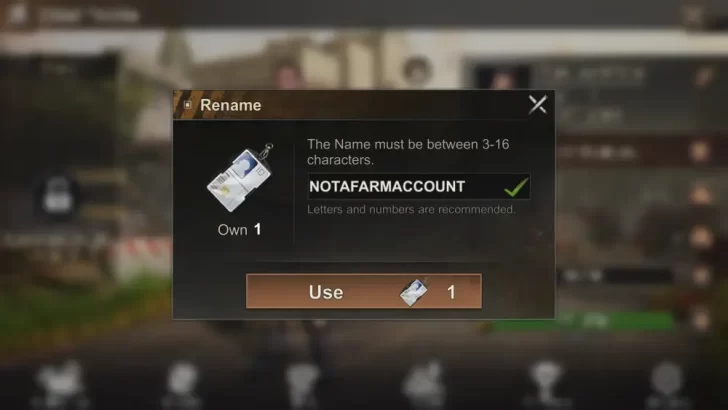Screen dimensions: 728x410
Task: Click the cost number 1 on Use button
Action: pyautogui.click(x=451, y=292)
